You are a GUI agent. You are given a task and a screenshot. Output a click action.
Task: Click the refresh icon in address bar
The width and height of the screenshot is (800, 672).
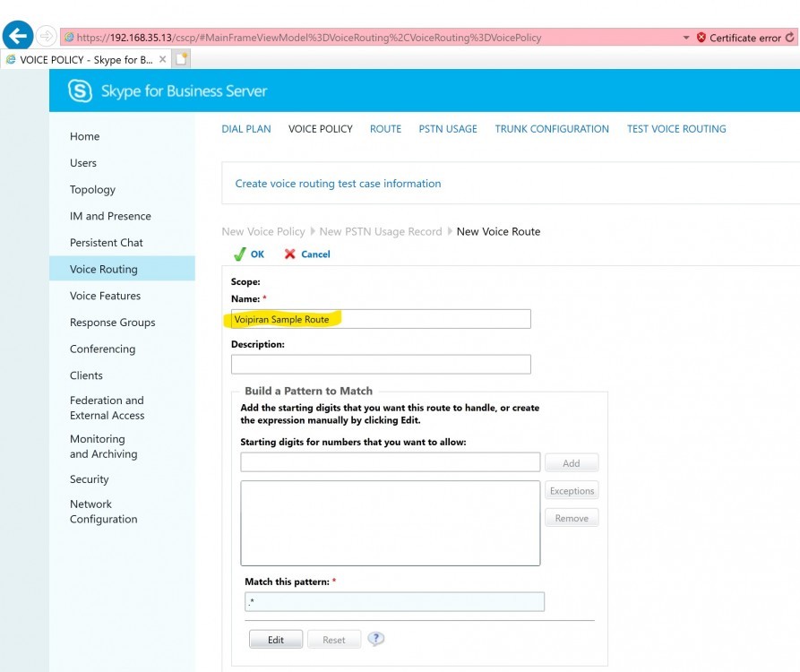tap(790, 38)
